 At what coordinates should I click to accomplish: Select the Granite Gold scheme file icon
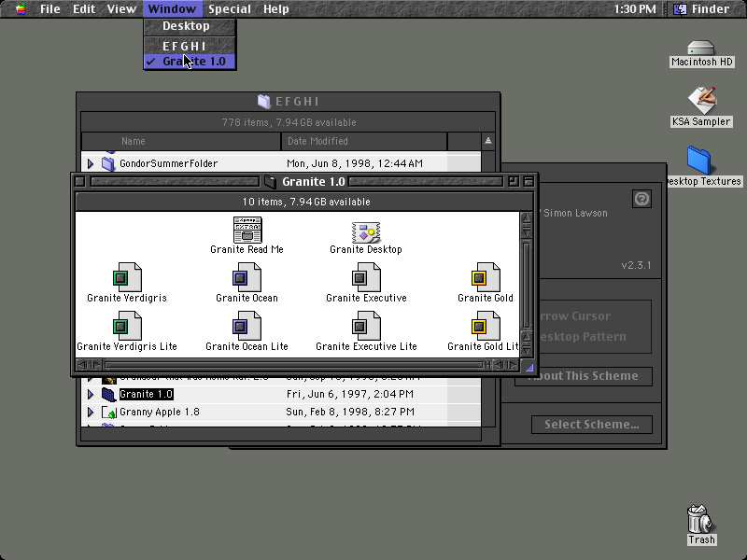pyautogui.click(x=486, y=277)
